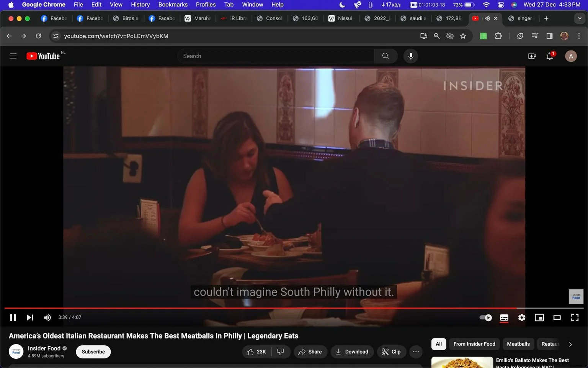Image resolution: width=588 pixels, height=368 pixels.
Task: Open the History menu
Action: coord(140,5)
